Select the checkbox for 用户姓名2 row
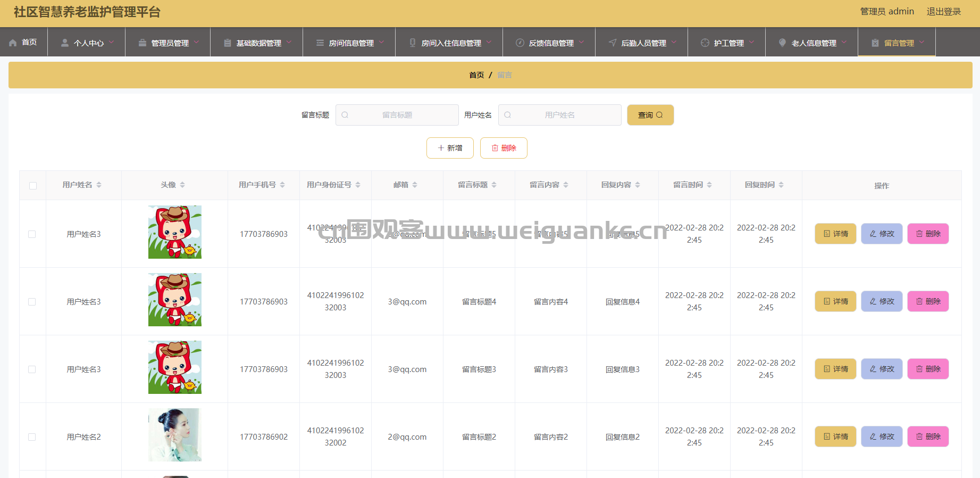 [32, 437]
